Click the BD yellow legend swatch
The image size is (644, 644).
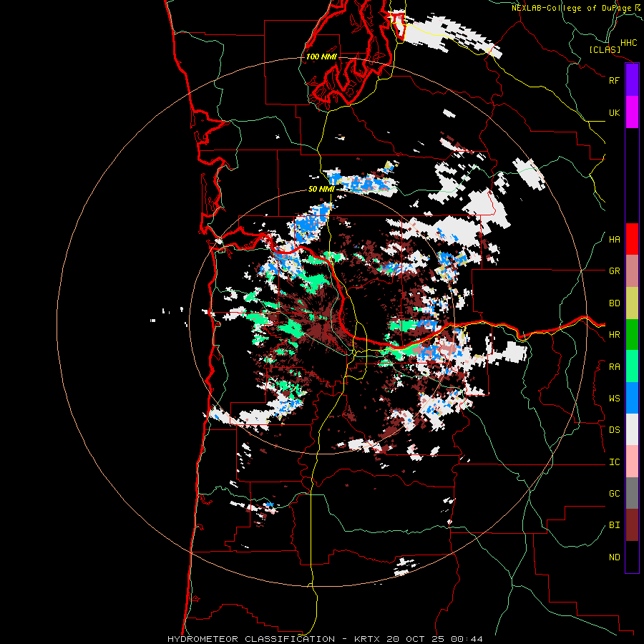[632, 303]
